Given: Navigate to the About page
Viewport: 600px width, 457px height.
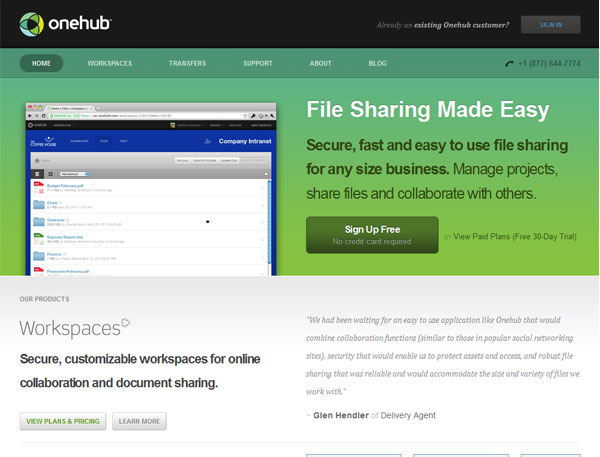Looking at the screenshot, I should (x=320, y=63).
